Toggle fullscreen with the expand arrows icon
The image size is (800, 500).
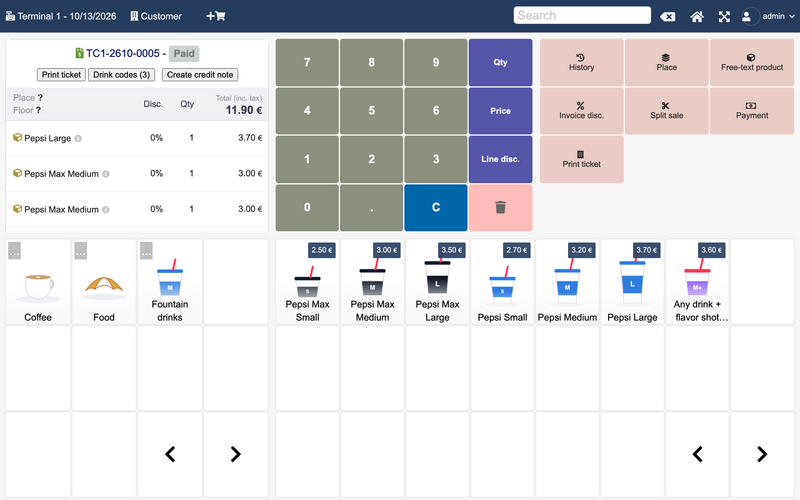coord(724,16)
